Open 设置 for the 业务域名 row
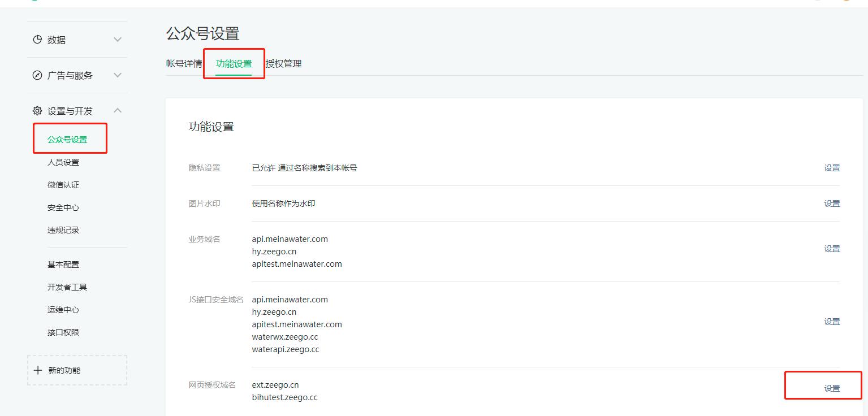Image resolution: width=868 pixels, height=416 pixels. pos(832,249)
